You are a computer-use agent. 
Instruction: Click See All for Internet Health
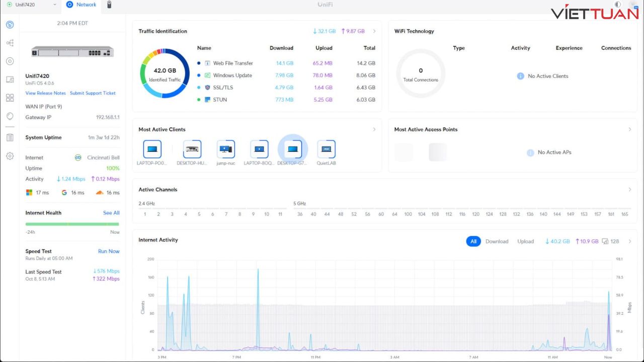(111, 213)
